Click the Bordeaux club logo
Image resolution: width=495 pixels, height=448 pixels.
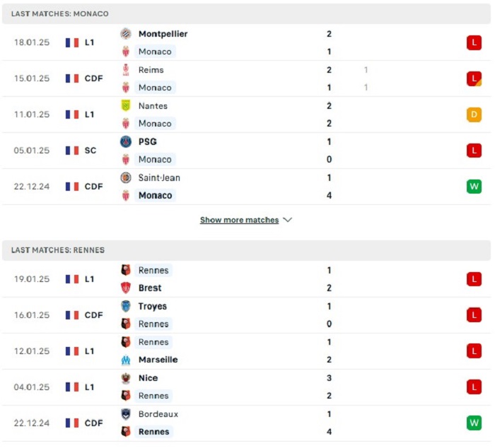tap(126, 414)
